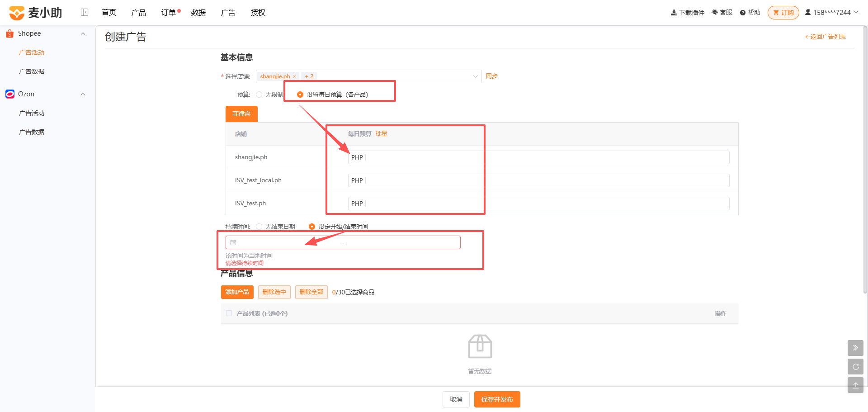Open 广告 in top menu
Screen dimensions: 868x412
(228, 12)
